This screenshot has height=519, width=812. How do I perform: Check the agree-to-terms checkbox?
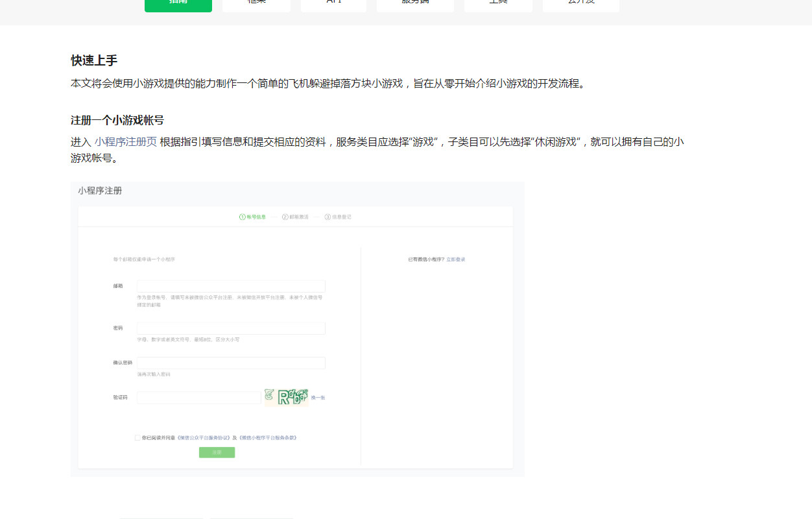pyautogui.click(x=137, y=438)
